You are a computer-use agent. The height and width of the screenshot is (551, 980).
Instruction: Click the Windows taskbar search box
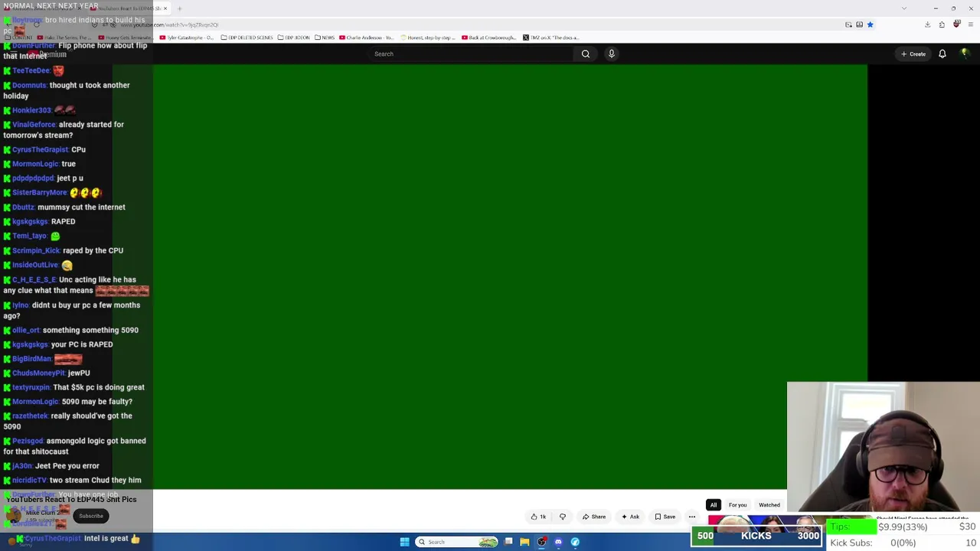[457, 542]
